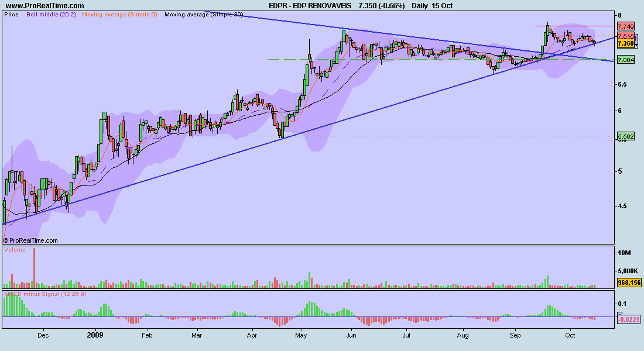The image size is (644, 351).
Task: Click the green 7.004 price tag
Action: click(x=626, y=60)
